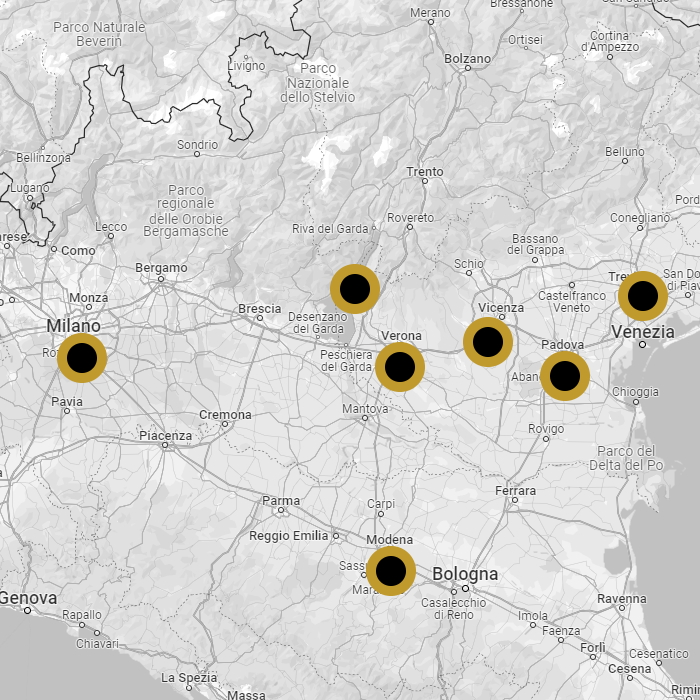Select the Venezia city label
Screen dimensions: 700x700
(x=642, y=332)
